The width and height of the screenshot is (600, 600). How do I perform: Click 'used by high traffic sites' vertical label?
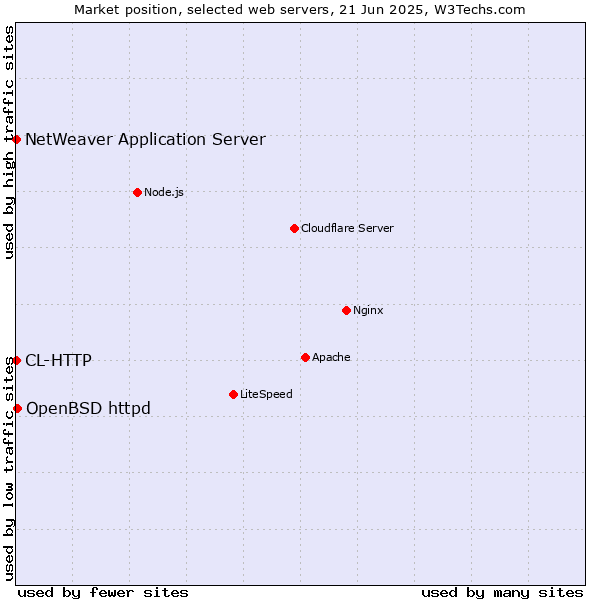9,142
